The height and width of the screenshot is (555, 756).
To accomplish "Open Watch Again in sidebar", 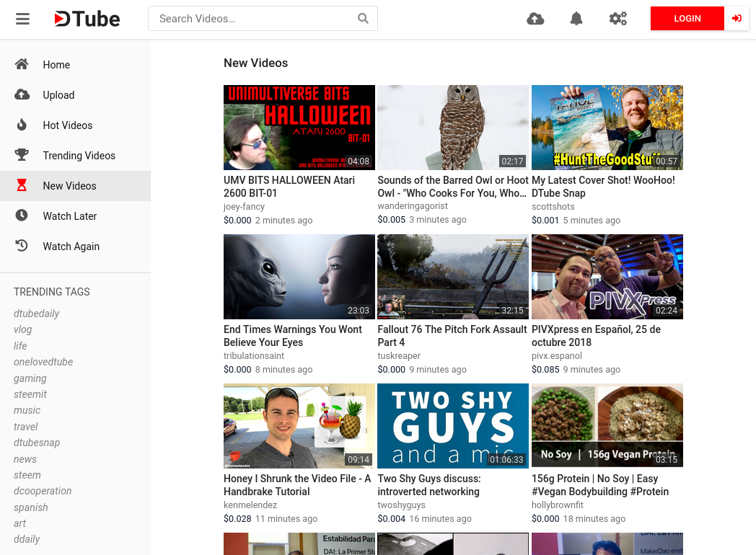I will pyautogui.click(x=75, y=247).
